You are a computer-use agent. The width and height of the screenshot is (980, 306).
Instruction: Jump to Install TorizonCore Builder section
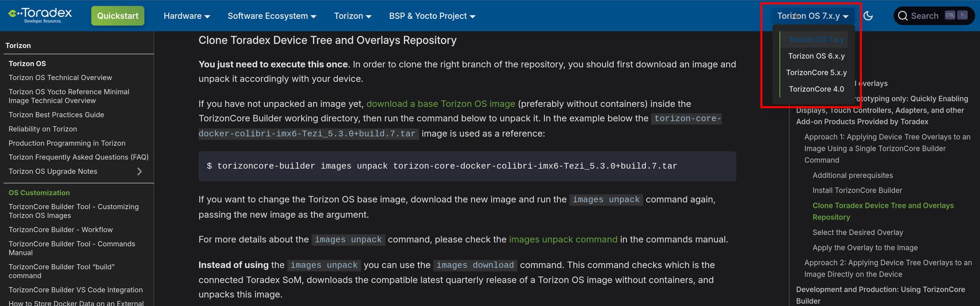pyautogui.click(x=857, y=191)
